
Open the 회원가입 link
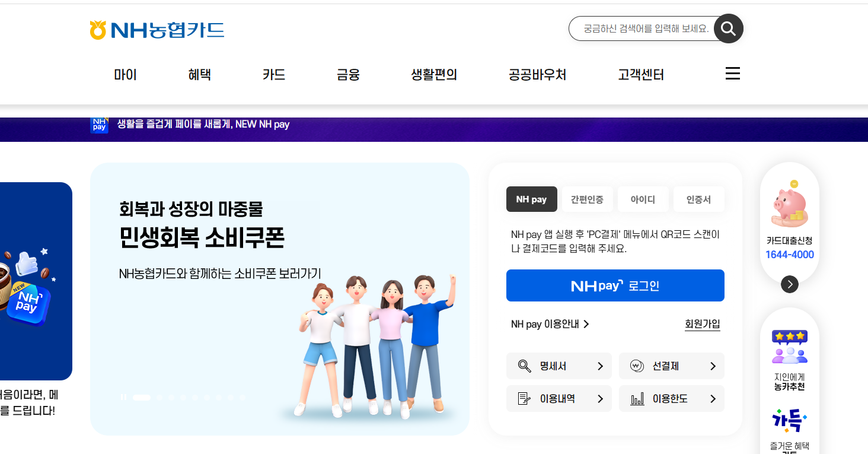pyautogui.click(x=703, y=324)
